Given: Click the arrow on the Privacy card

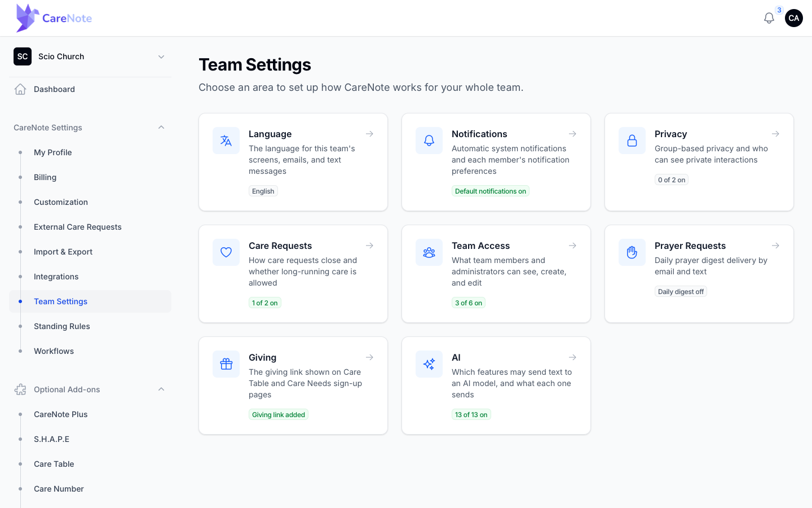Looking at the screenshot, I should [x=775, y=134].
